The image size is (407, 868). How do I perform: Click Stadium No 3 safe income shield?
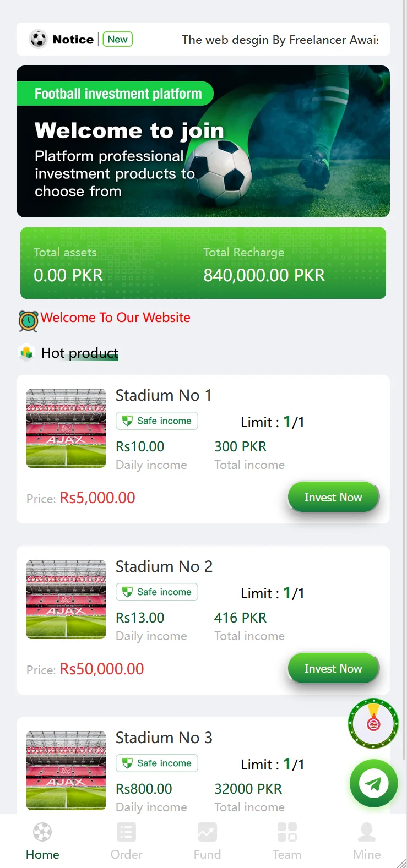tap(127, 763)
